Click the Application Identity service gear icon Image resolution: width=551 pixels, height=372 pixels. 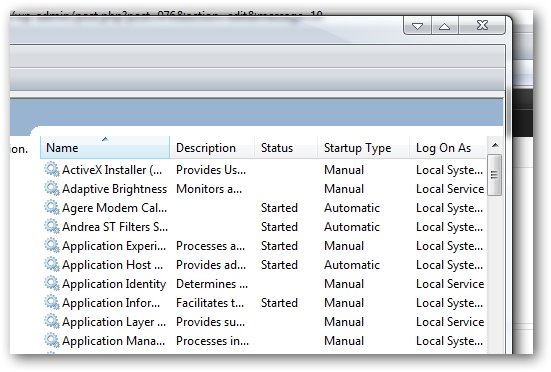(x=52, y=283)
